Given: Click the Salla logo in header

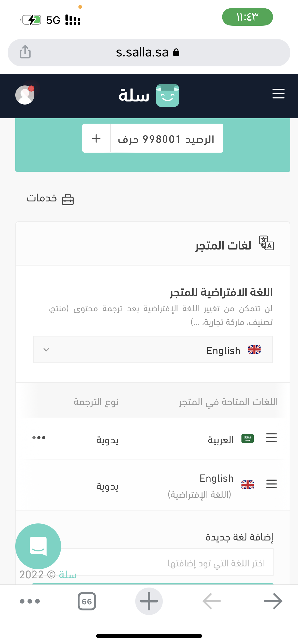Looking at the screenshot, I should [149, 95].
